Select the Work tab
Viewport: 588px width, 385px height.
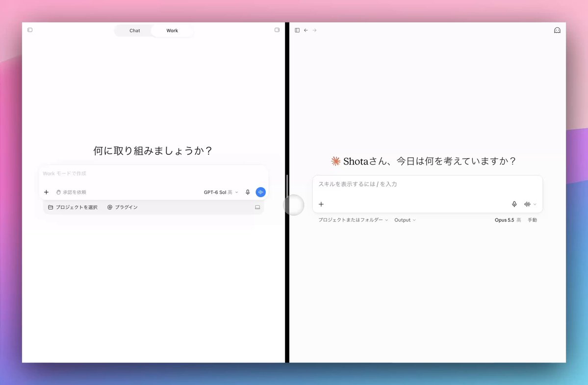pyautogui.click(x=172, y=31)
